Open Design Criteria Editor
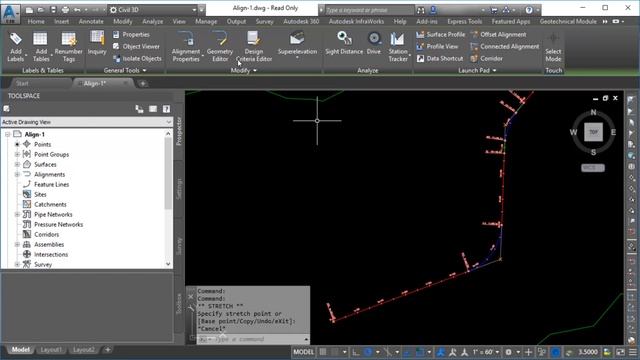Image resolution: width=640 pixels, height=360 pixels. 254,47
